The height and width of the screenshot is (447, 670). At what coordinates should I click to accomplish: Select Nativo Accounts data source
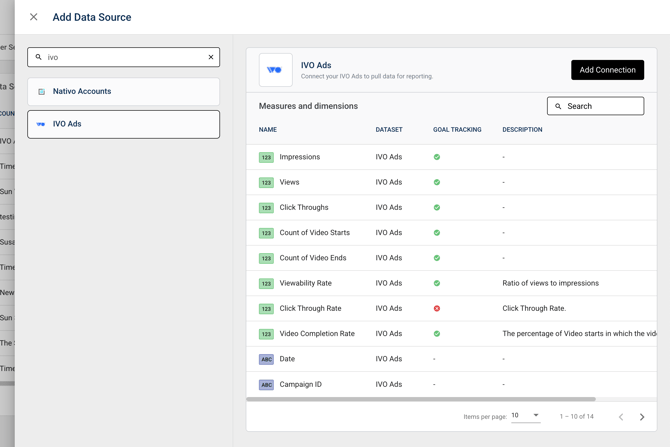tap(123, 92)
